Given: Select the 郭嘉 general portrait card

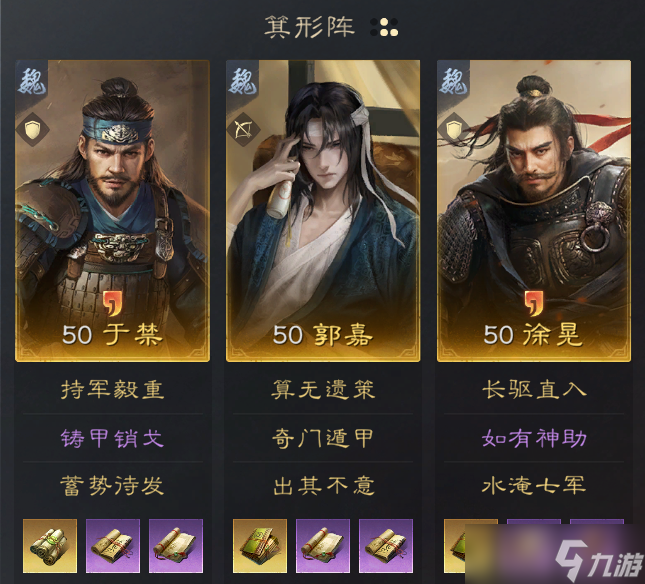Looking at the screenshot, I should (323, 211).
